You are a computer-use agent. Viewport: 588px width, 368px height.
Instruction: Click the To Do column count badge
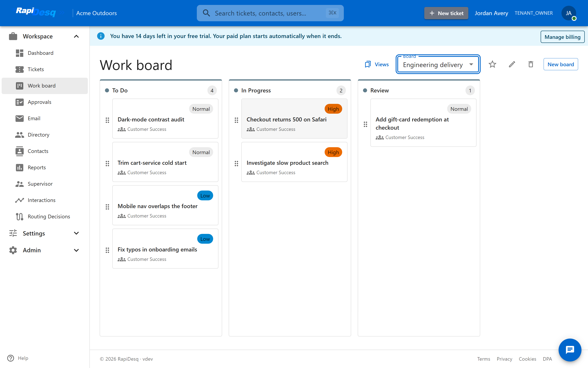click(212, 91)
